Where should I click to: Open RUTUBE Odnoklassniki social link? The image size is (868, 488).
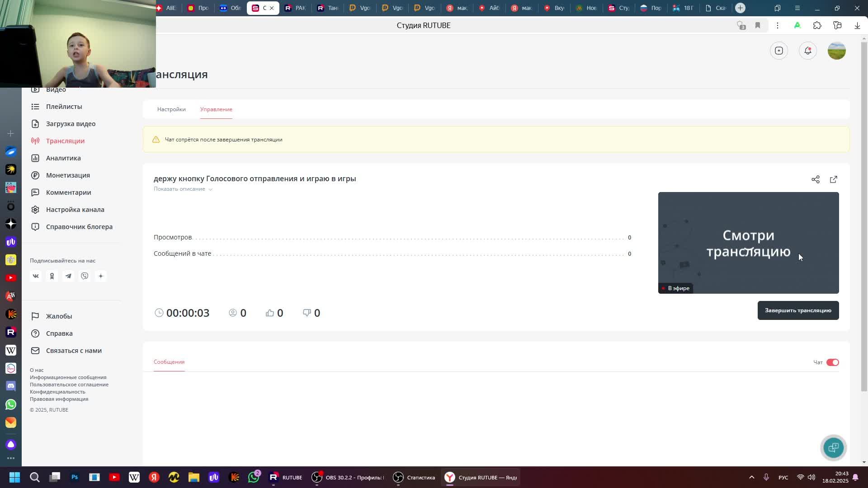click(x=52, y=276)
